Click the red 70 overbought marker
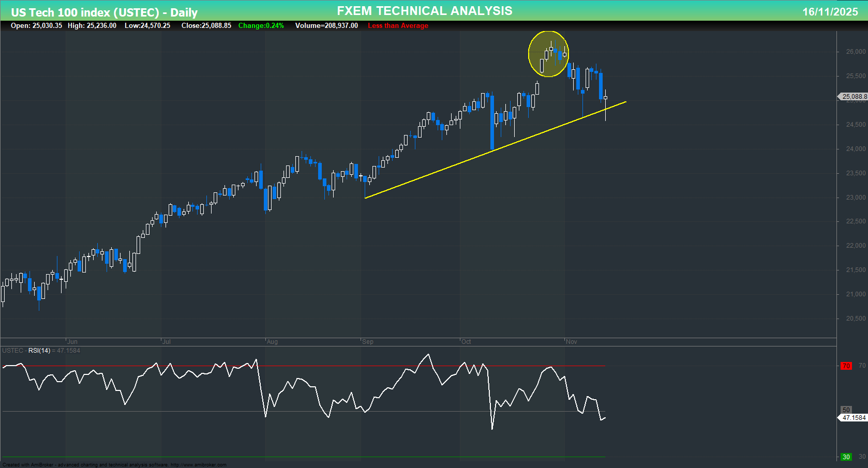Image resolution: width=868 pixels, height=468 pixels. tap(845, 366)
